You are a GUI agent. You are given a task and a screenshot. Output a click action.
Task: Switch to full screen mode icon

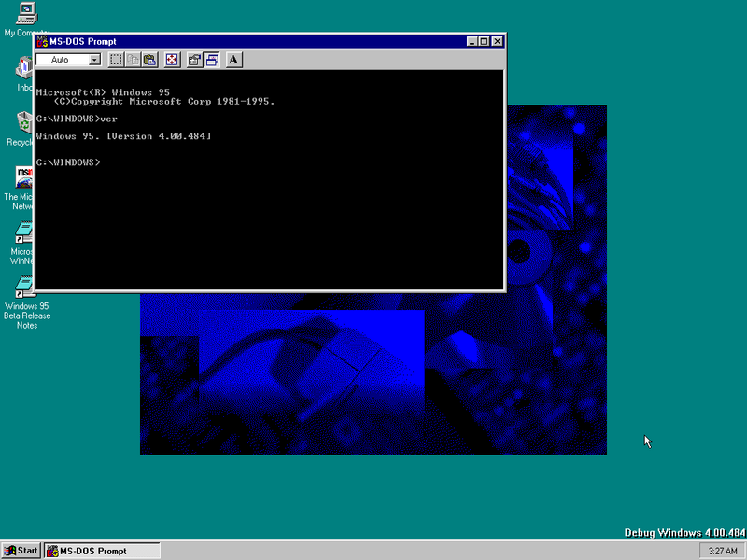pos(172,60)
